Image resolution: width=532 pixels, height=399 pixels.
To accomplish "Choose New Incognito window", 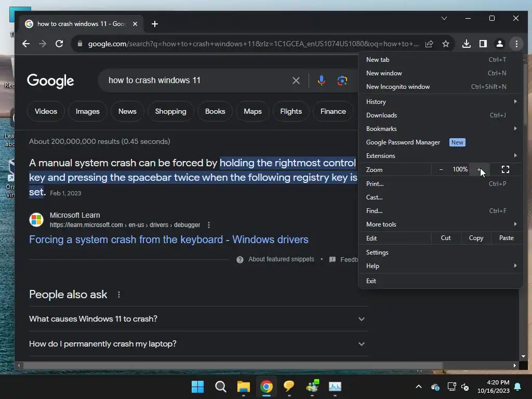I will pyautogui.click(x=441, y=87).
